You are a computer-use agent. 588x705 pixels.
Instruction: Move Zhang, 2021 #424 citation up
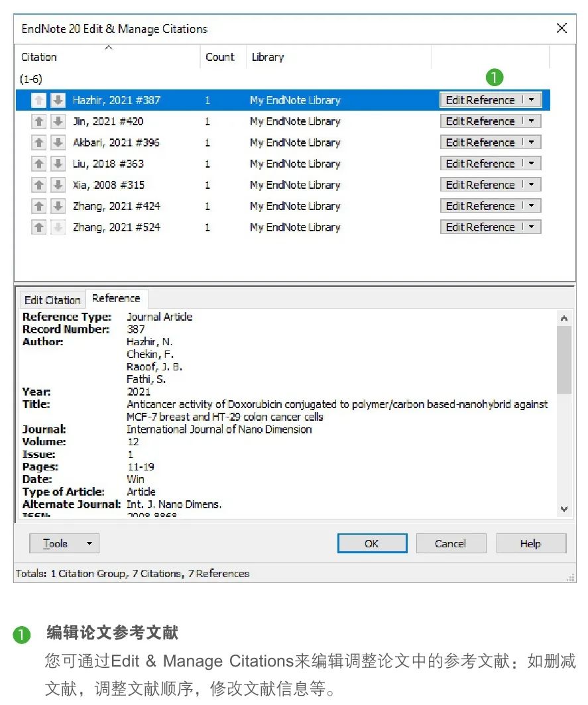(x=38, y=206)
